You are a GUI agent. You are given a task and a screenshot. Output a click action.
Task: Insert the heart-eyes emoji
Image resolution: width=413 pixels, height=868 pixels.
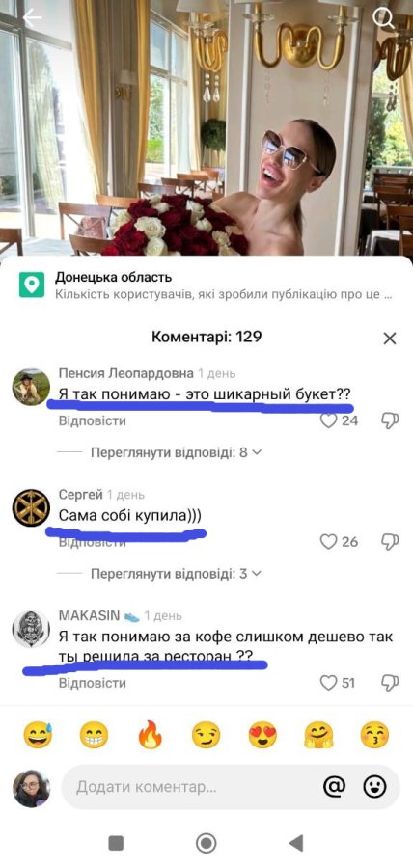click(262, 736)
